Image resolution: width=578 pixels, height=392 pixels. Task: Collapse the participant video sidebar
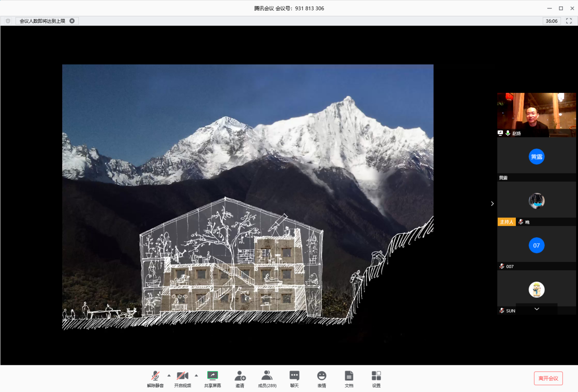[x=492, y=204]
